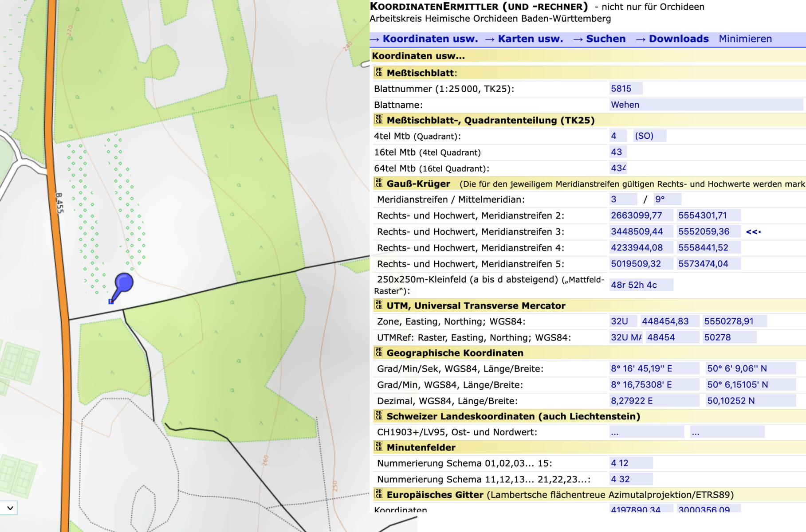Image resolution: width=806 pixels, height=532 pixels.
Task: Click the Geographische Koordinaten section icon
Action: [378, 352]
